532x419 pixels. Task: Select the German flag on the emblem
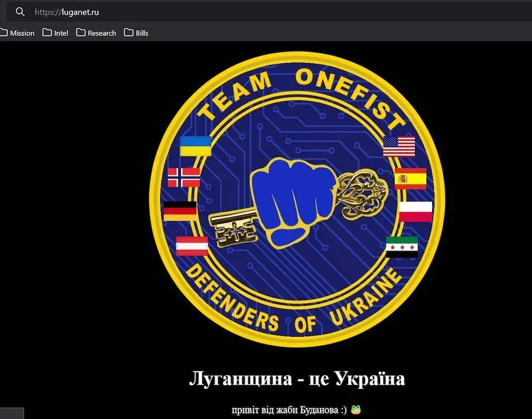click(180, 211)
